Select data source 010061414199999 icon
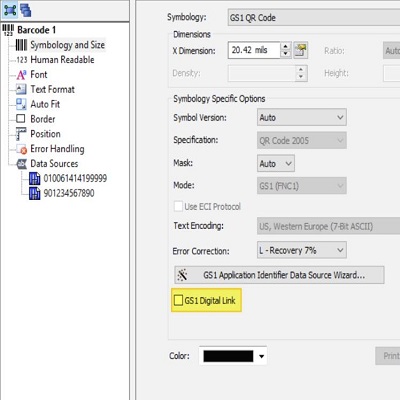The width and height of the screenshot is (400, 400). (x=34, y=179)
